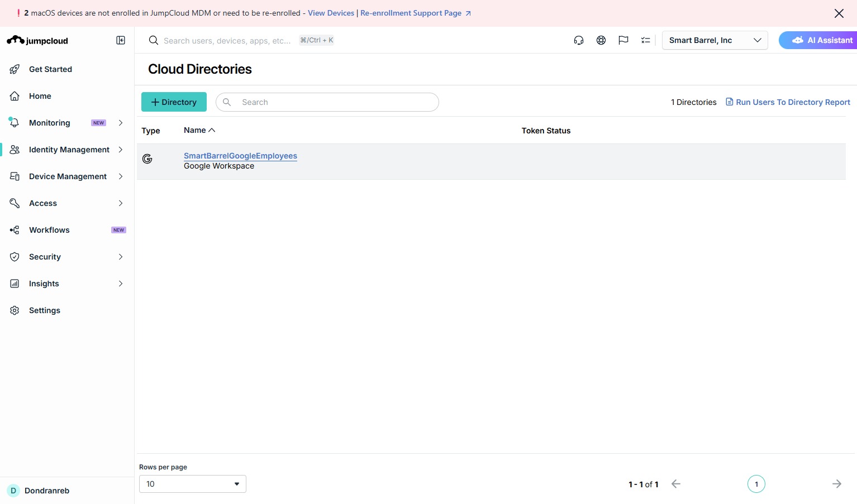The image size is (857, 504).
Task: Click the directories Search field
Action: 327,102
